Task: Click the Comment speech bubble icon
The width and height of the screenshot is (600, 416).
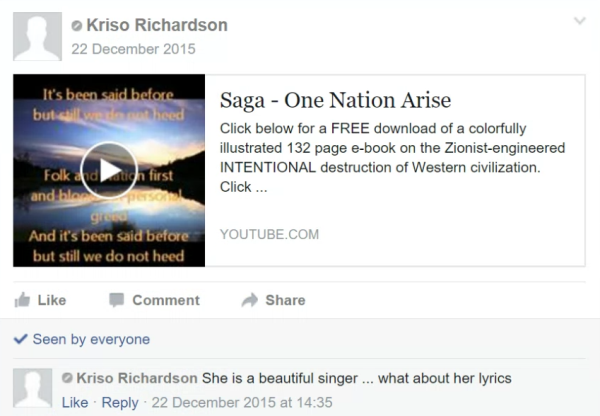Action: [x=117, y=300]
